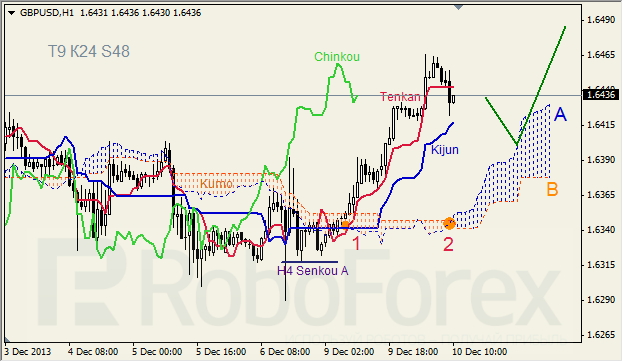Select the blue letter A cloud label

point(560,114)
